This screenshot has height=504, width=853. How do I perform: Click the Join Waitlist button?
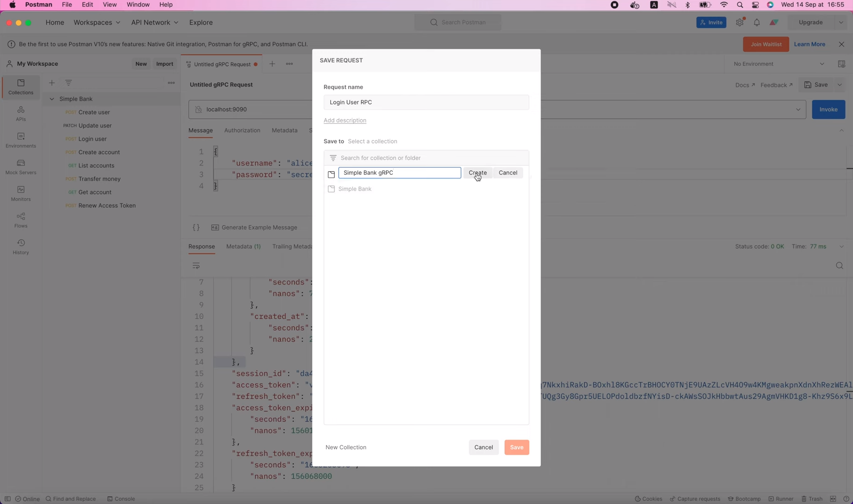[x=766, y=44]
